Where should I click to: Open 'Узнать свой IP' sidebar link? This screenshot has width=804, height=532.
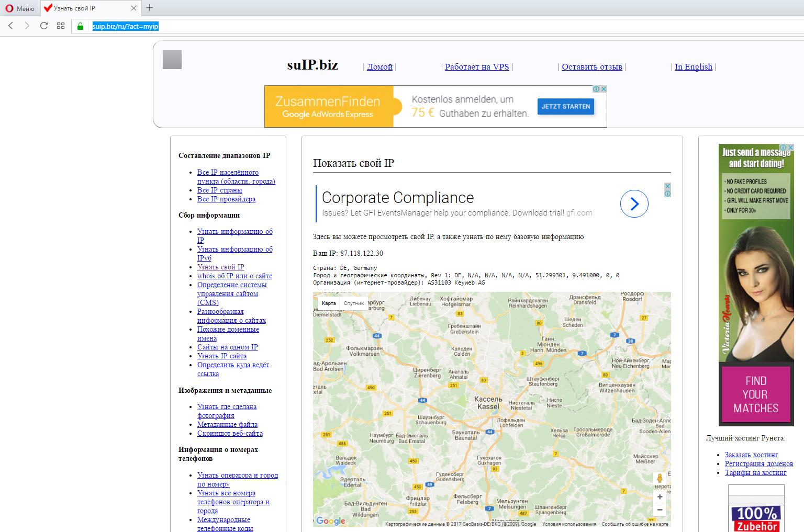(220, 267)
